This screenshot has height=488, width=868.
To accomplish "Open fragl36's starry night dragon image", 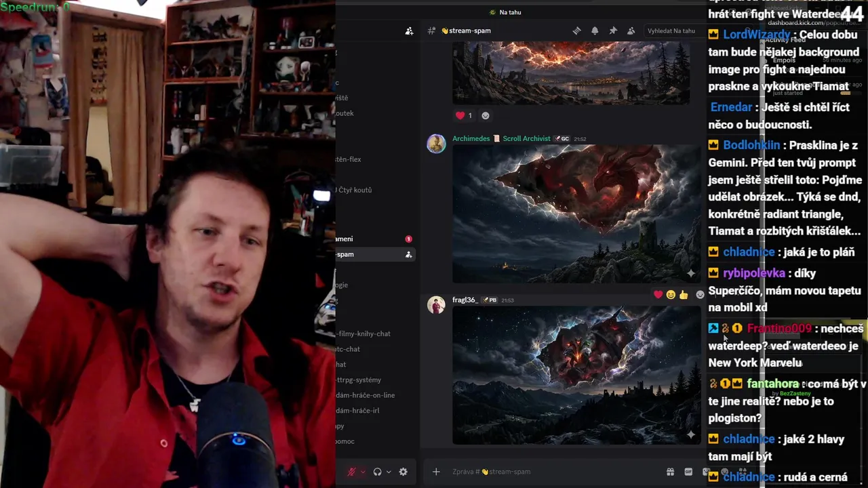I will click(x=576, y=375).
